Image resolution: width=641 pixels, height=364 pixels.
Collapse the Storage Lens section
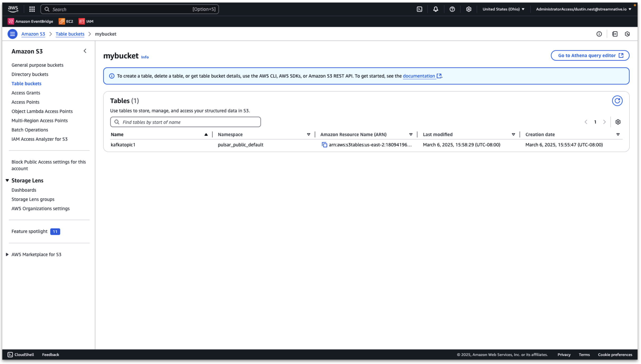(x=7, y=181)
